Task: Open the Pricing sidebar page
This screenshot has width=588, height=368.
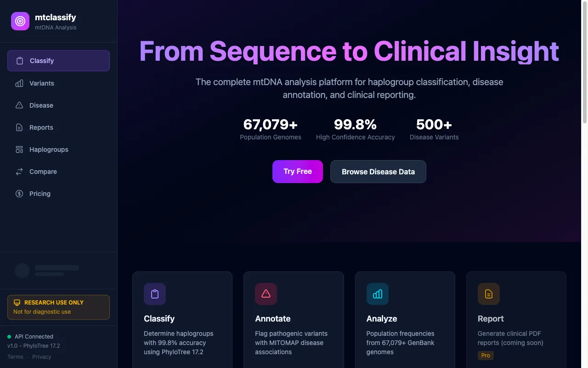Action: click(58, 194)
